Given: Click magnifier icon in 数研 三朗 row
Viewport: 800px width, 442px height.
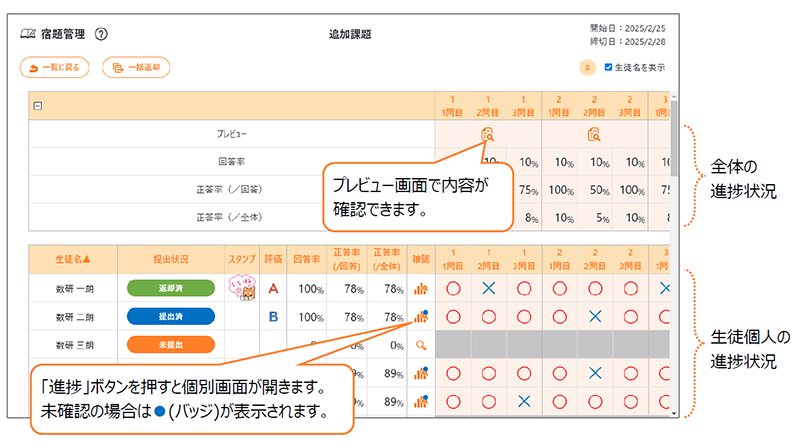Looking at the screenshot, I should tap(421, 345).
